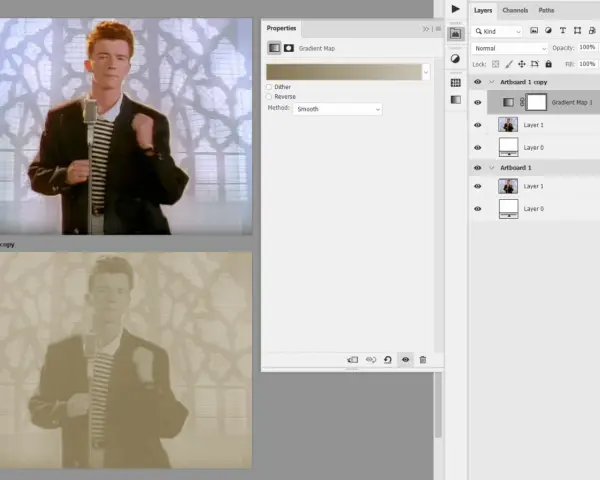Switch to the Layers tab
Viewport: 600px width, 480px height.
(483, 10)
